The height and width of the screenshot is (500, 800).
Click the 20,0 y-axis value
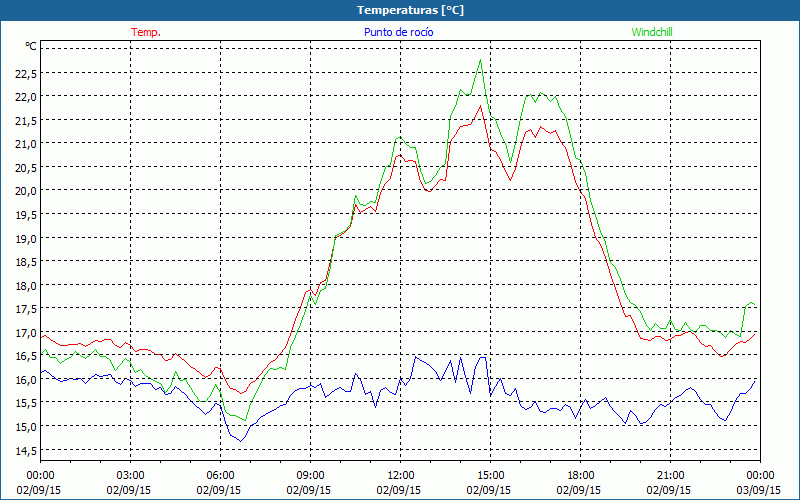[26, 191]
